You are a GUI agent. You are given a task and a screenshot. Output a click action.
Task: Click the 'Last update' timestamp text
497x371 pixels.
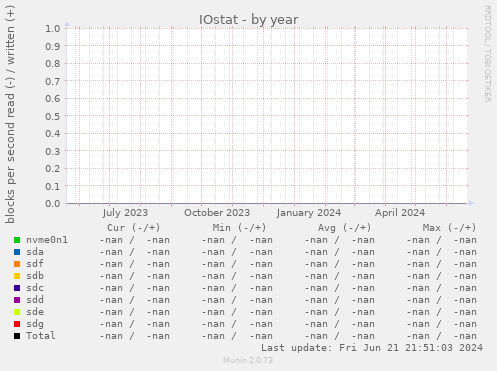(x=372, y=348)
